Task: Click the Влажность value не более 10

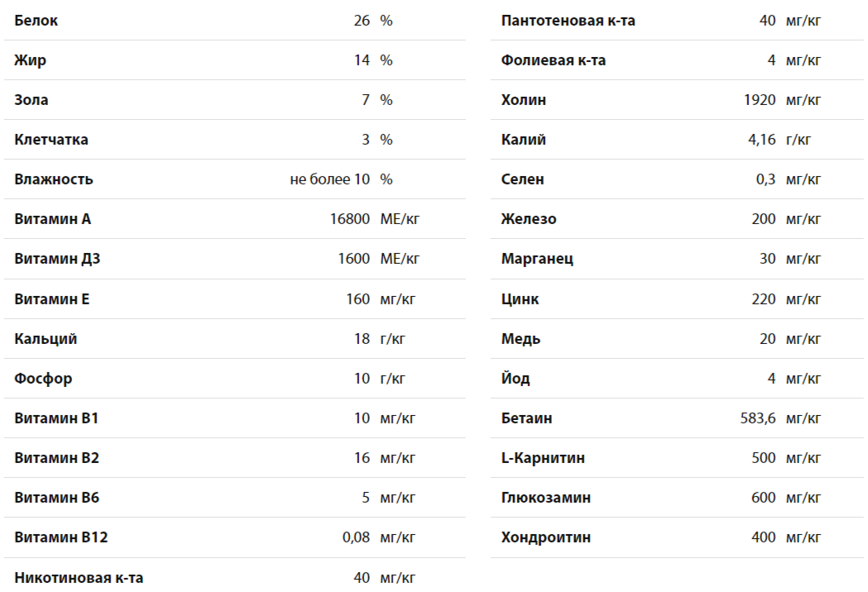Action: point(330,179)
